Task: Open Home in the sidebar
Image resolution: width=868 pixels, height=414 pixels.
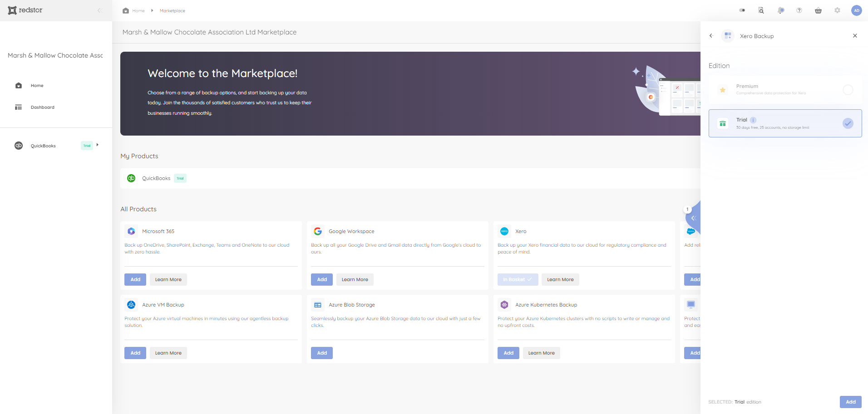Action: point(37,86)
